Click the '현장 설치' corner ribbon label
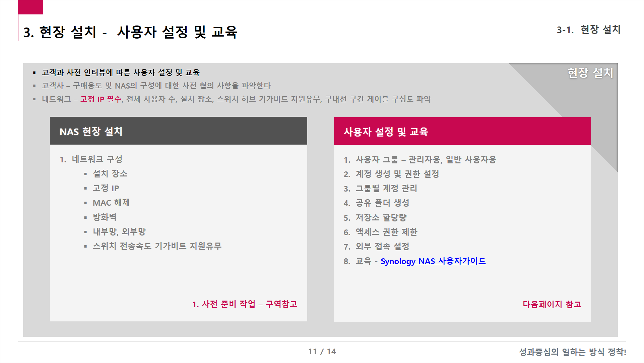 (x=590, y=73)
